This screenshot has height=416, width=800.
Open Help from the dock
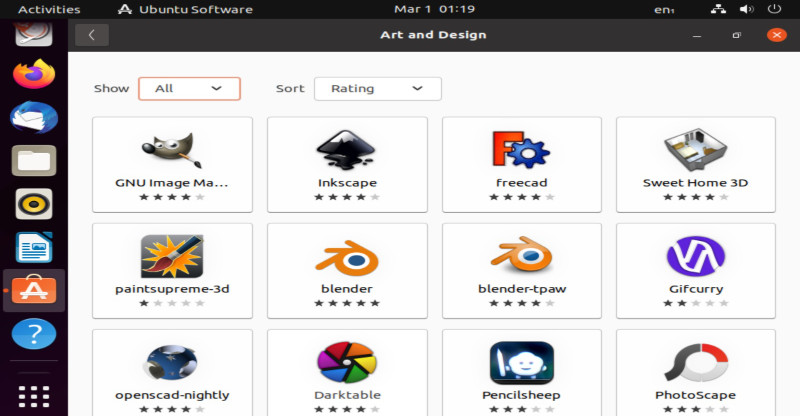34,334
